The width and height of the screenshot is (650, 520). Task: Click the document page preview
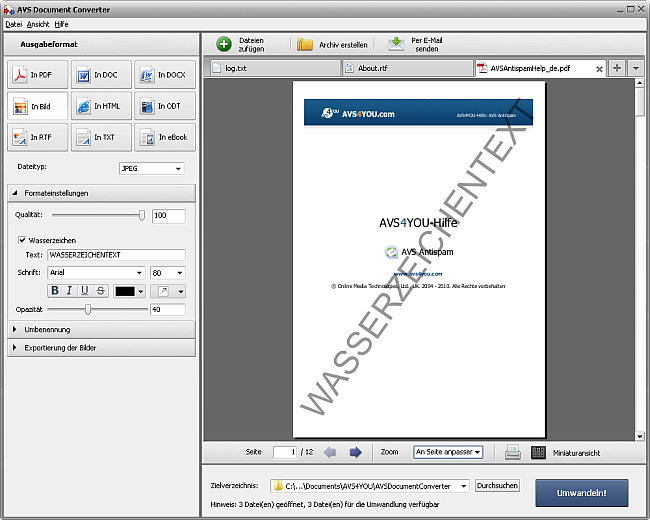point(419,260)
